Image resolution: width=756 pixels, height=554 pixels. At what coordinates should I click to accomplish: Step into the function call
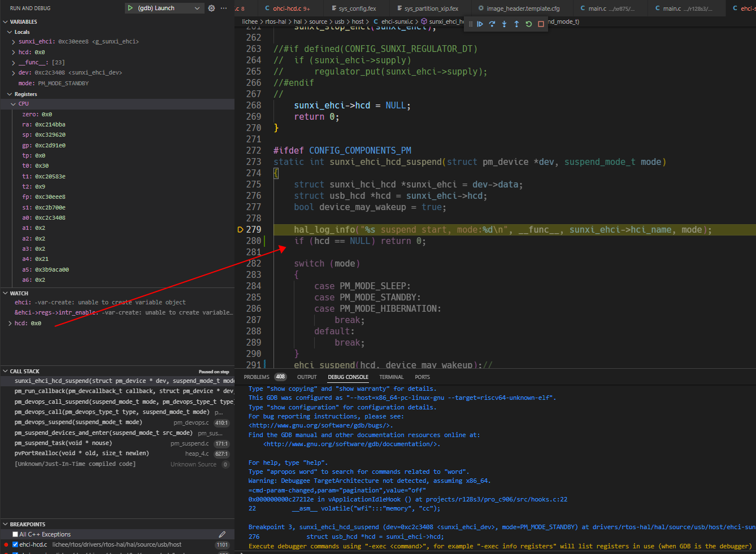[x=504, y=24]
